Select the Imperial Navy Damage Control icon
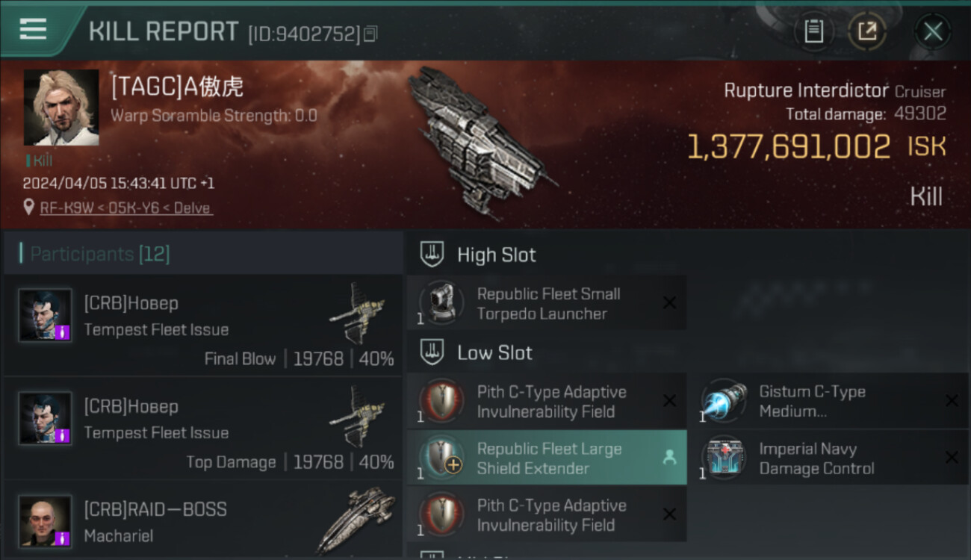 pos(723,458)
